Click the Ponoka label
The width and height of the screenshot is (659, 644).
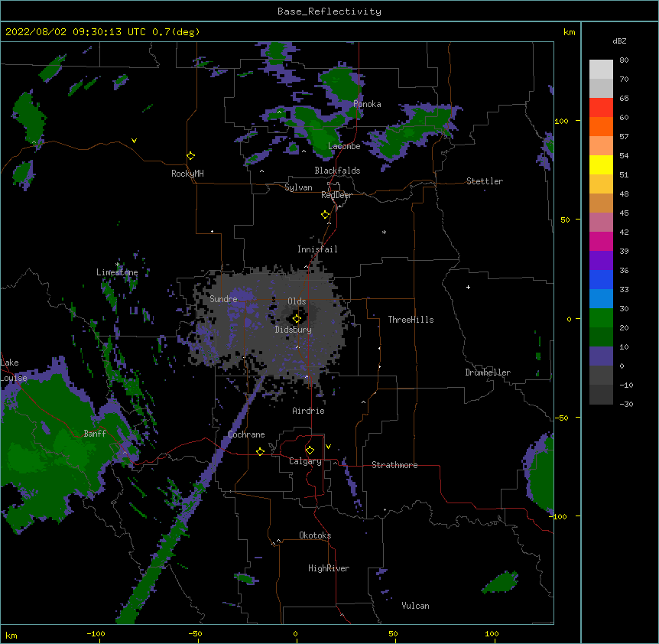367,104
